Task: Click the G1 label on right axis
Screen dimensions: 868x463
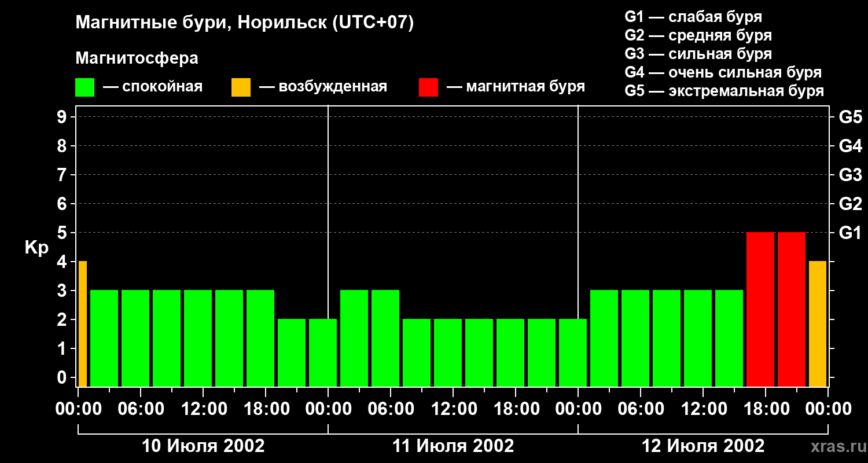Action: tap(850, 233)
